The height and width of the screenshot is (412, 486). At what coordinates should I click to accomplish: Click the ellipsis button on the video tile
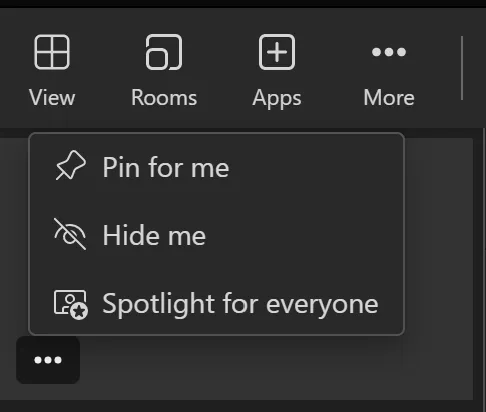click(x=48, y=360)
